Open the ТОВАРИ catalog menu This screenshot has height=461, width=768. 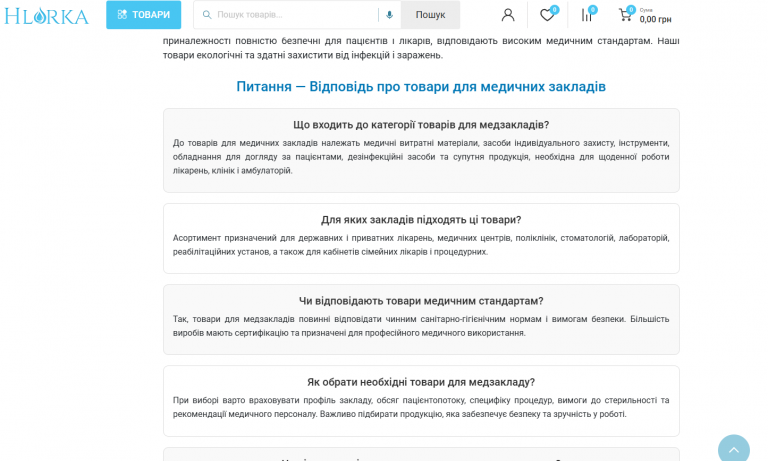(x=144, y=15)
